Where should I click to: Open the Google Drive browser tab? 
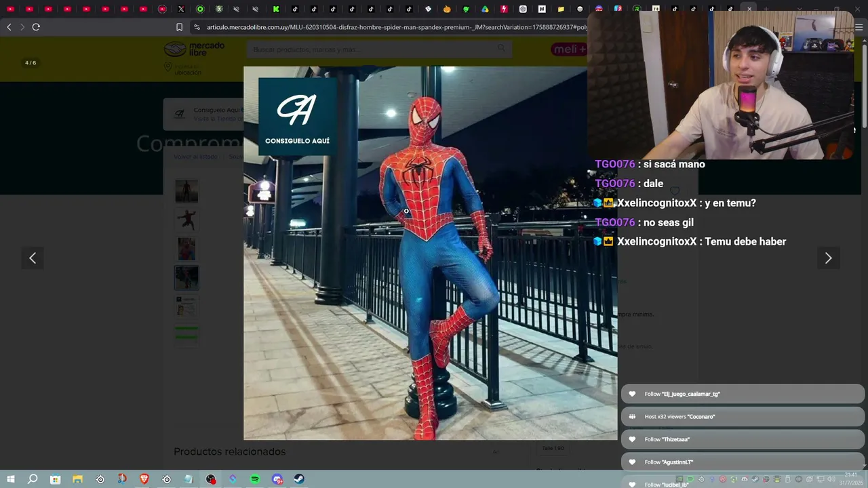tap(485, 9)
